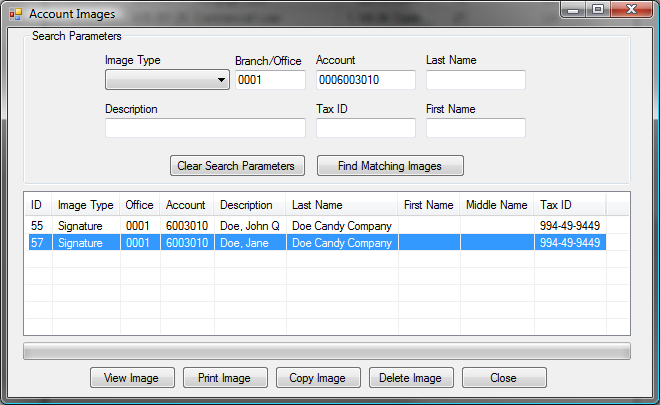Viewport: 660px width, 405px height.
Task: Click the Account number field
Action: 365,81
